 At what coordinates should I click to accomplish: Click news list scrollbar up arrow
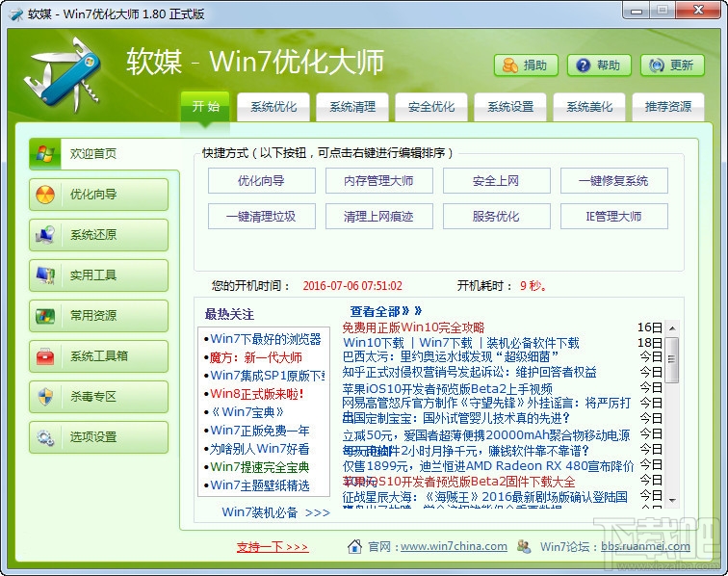coord(672,327)
